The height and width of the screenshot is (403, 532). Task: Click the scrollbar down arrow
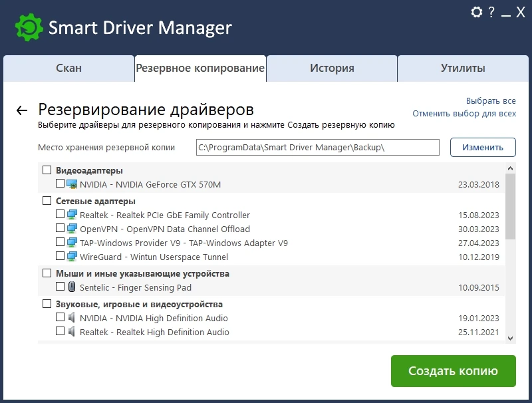[x=510, y=338]
